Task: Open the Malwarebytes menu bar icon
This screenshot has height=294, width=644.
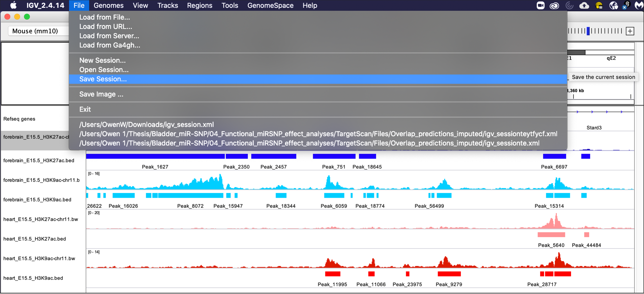Action: tap(638, 5)
